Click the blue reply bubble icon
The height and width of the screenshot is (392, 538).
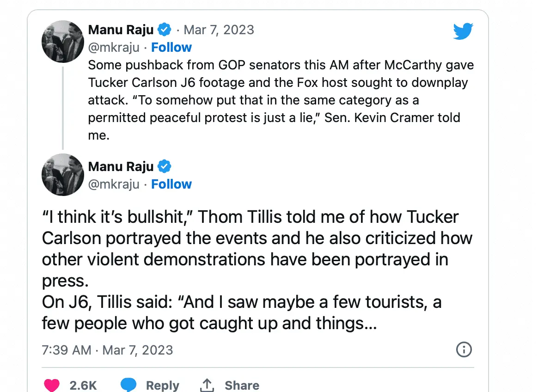pos(128,385)
